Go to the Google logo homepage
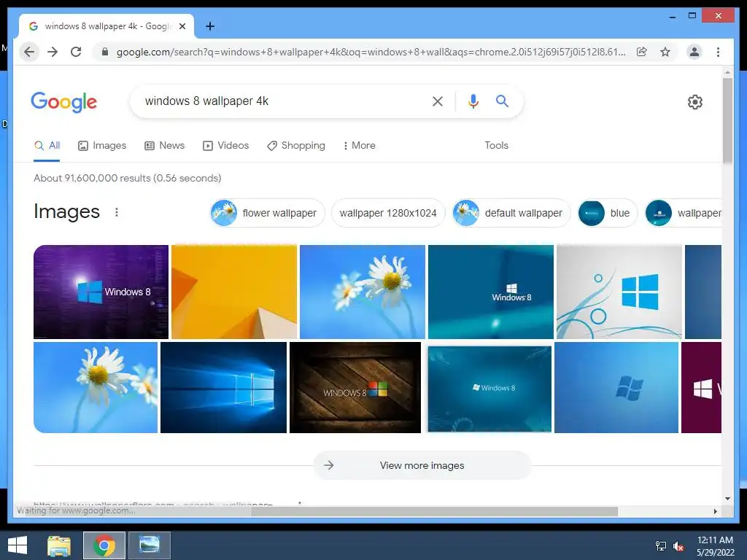 [64, 101]
